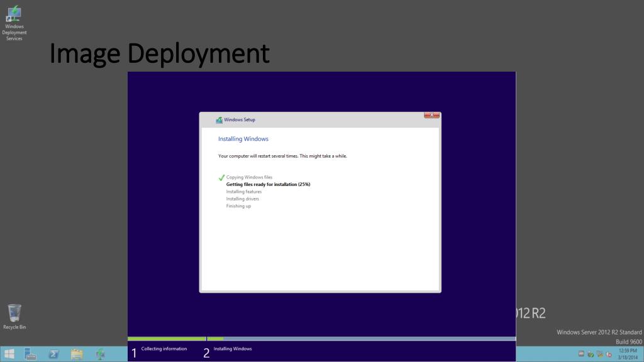Click the Collecting information progress bar
This screenshot has height=362, width=644.
[167, 339]
